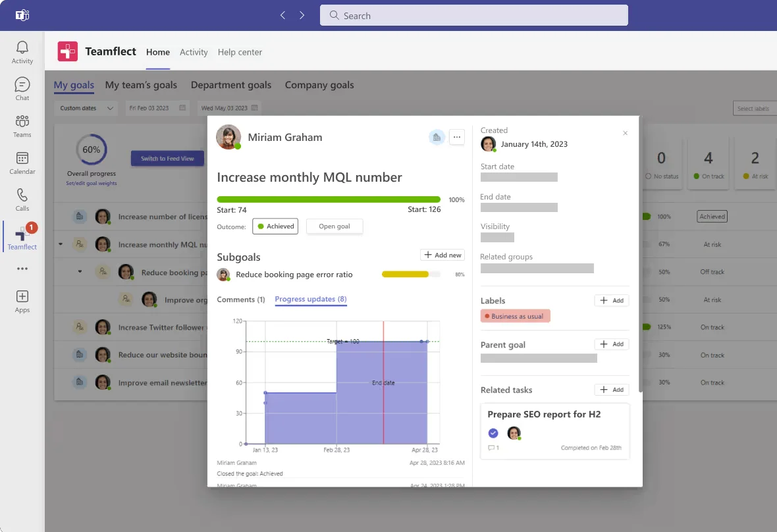The image size is (777, 532).
Task: Click the calendar icon in end date field
Action: (254, 108)
